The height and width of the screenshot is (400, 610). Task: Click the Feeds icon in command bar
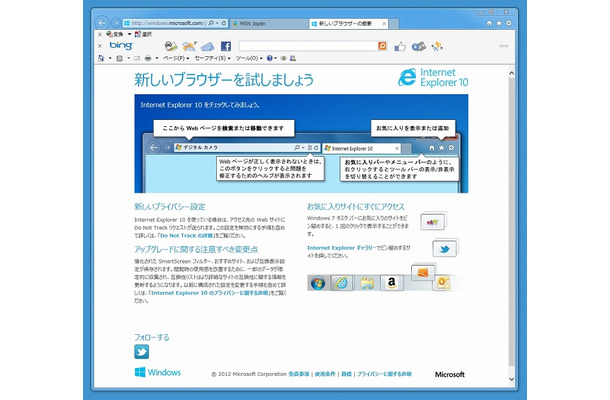pyautogui.click(x=119, y=58)
